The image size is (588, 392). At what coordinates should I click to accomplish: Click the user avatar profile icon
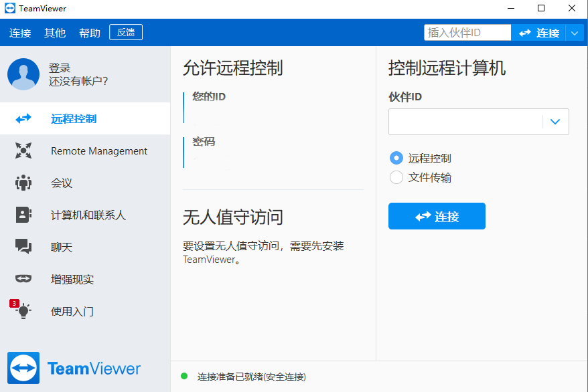point(23,74)
